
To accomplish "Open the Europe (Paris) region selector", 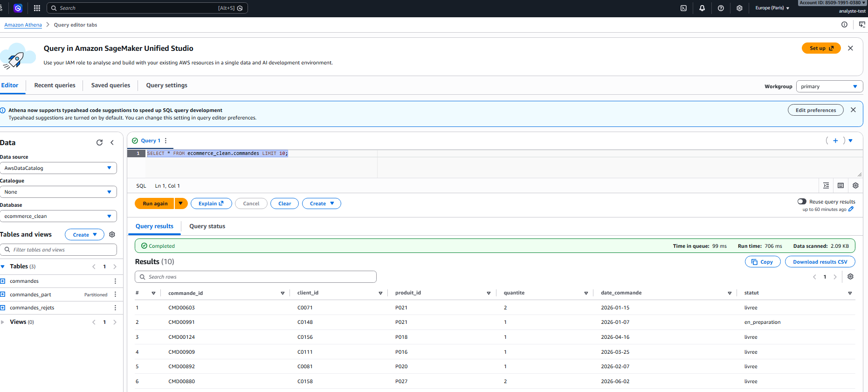I will [x=772, y=8].
